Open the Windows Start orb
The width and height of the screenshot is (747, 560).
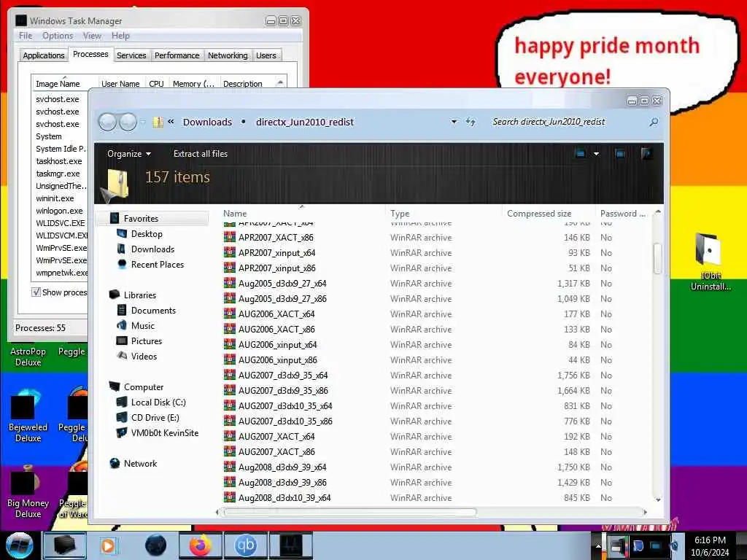(x=19, y=545)
